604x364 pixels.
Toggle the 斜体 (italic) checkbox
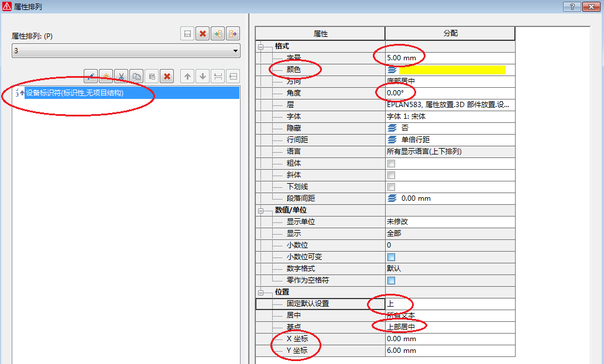coord(391,175)
